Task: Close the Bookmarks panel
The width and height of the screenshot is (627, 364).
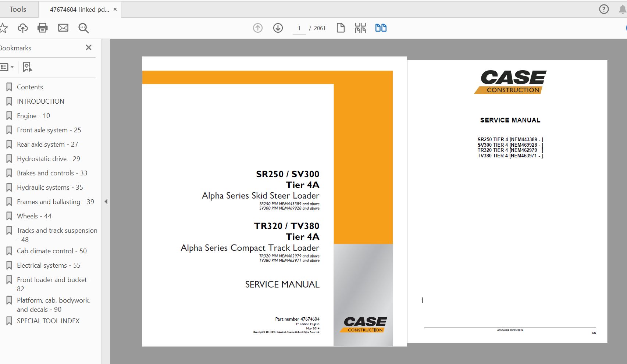Action: [89, 47]
